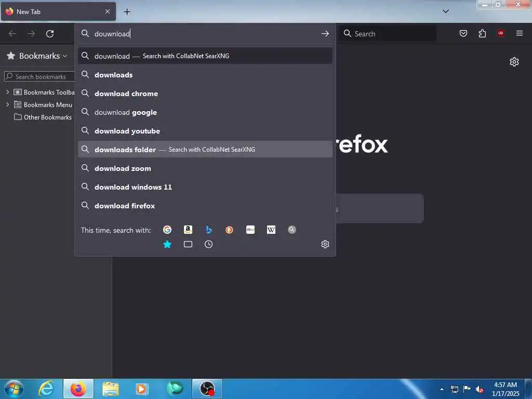Choose the download chrome suggestion
The height and width of the screenshot is (399, 532).
coord(205,94)
